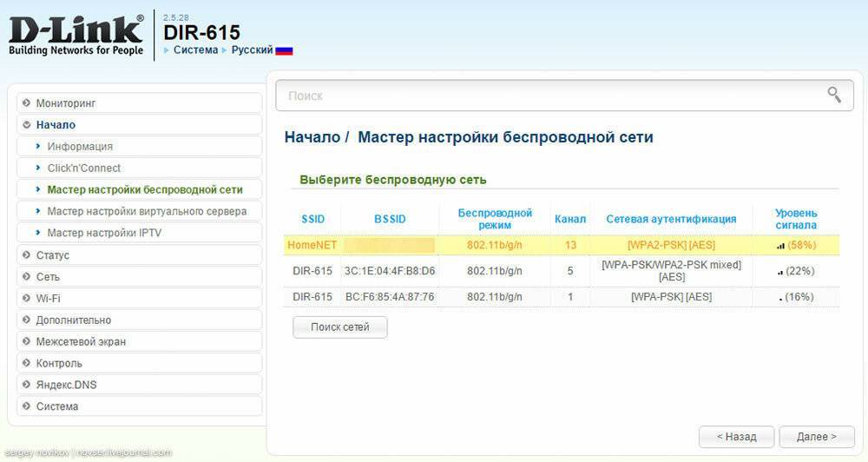This screenshot has height=462, width=868.
Task: Click the magnifier search icon
Action: [834, 95]
